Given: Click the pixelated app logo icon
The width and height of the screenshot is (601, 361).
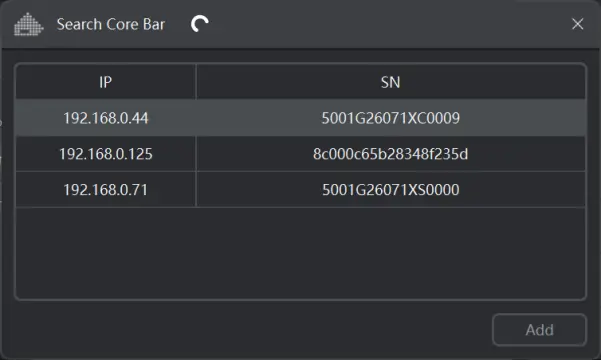Looking at the screenshot, I should pos(29,24).
